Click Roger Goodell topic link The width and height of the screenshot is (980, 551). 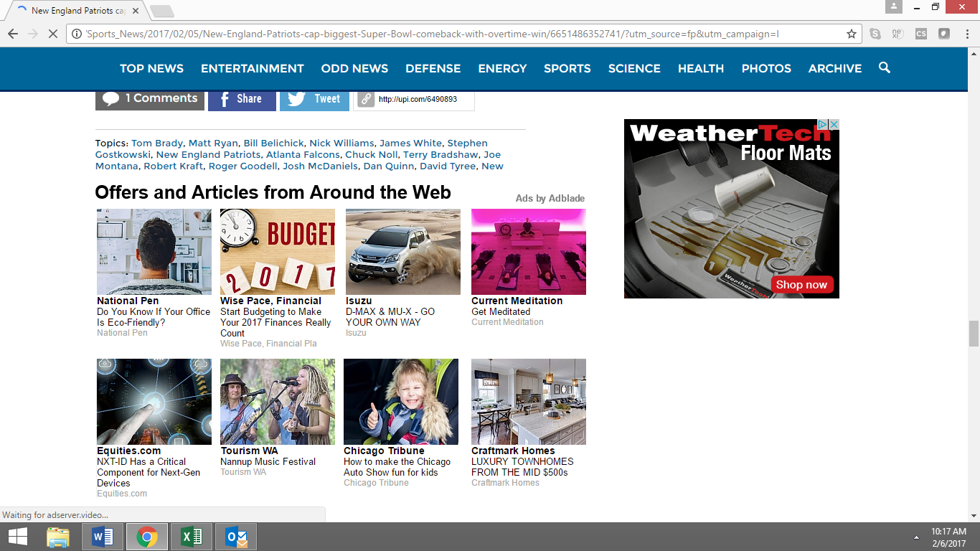point(242,166)
